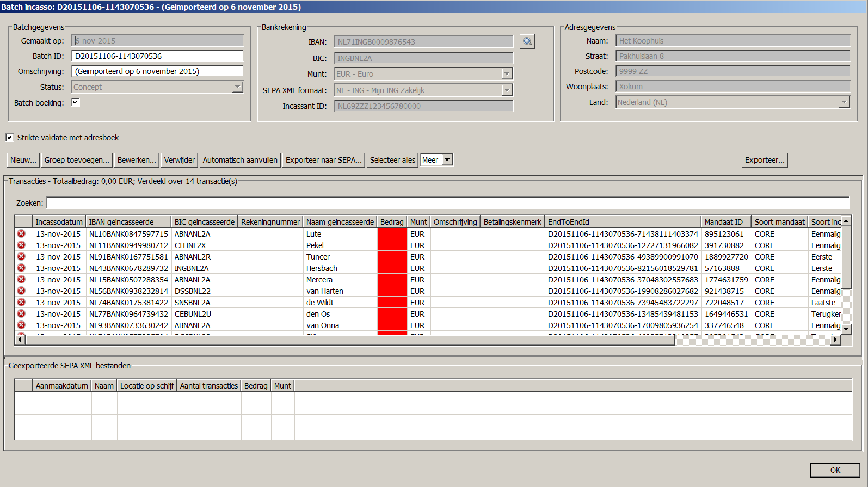Click the red error icon for Mercera
868x487 pixels.
[21, 280]
